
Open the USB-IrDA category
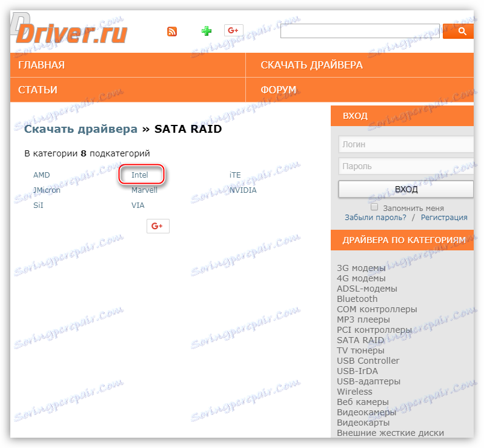[357, 371]
